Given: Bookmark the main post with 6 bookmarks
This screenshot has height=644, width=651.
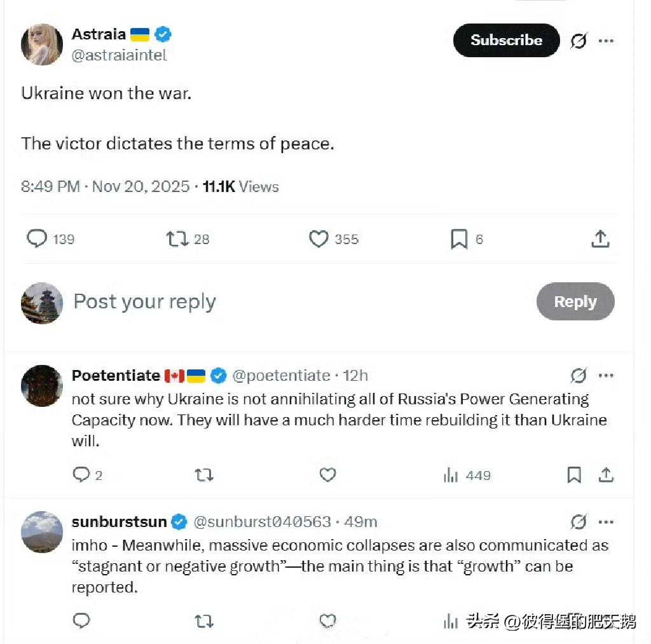Looking at the screenshot, I should [x=459, y=239].
